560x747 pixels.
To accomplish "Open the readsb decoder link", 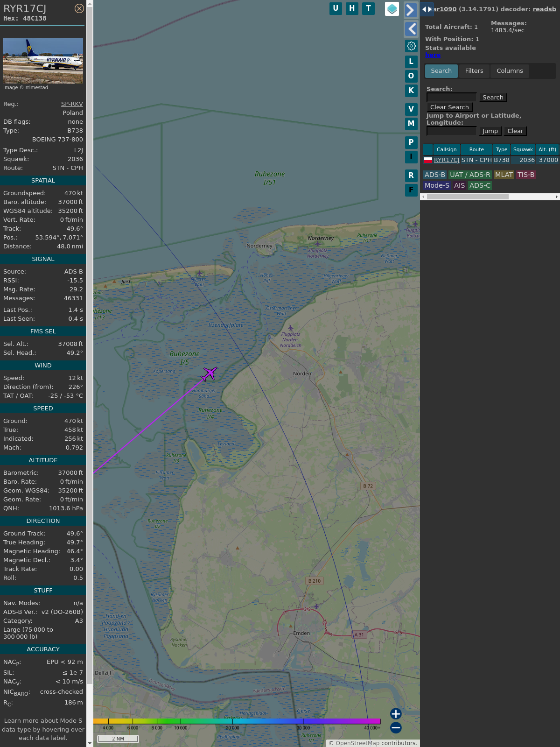I will [x=544, y=9].
